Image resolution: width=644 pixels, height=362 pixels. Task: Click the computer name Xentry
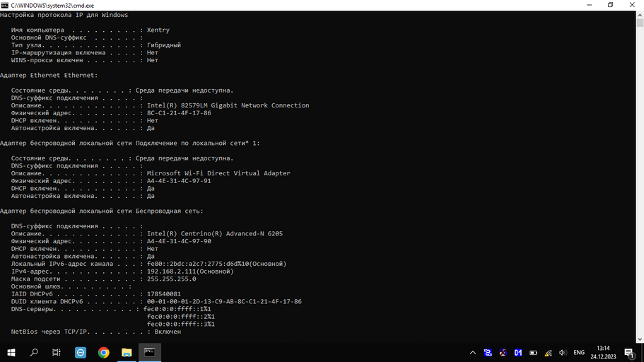point(158,30)
